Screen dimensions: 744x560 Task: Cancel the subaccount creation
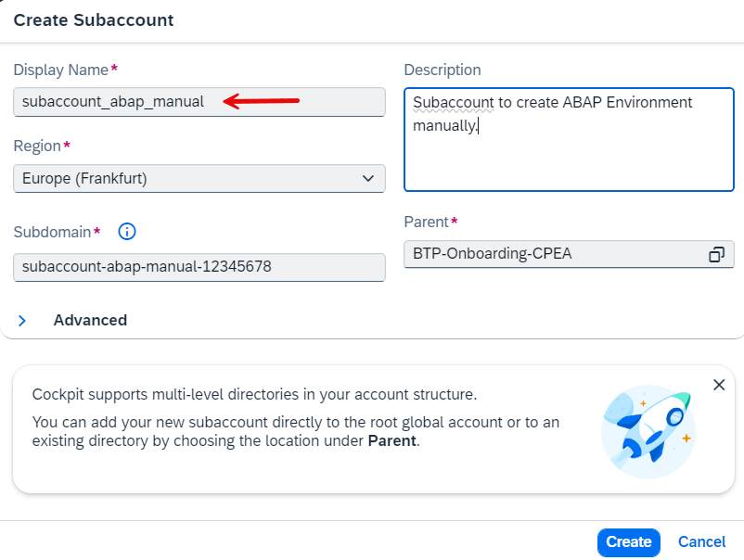coord(701,542)
